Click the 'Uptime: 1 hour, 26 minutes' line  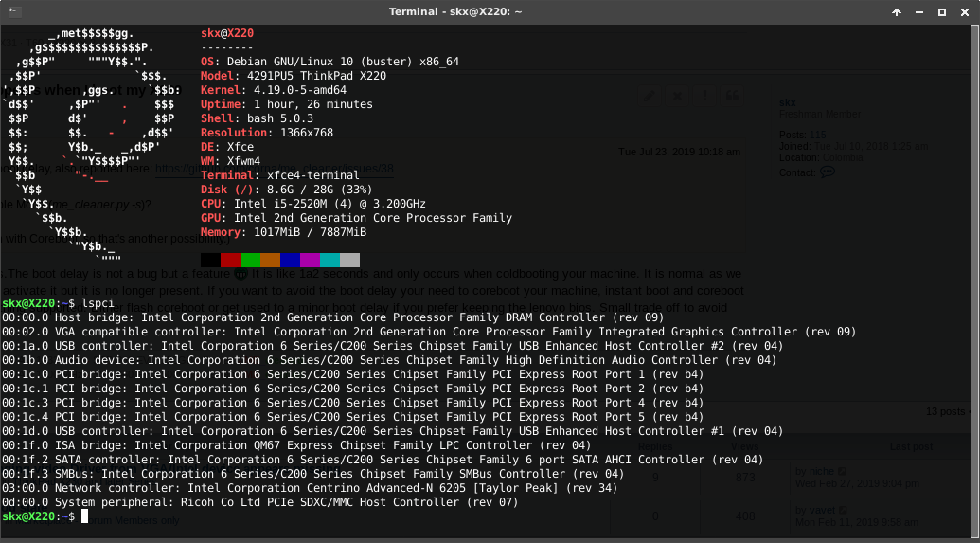coord(287,104)
